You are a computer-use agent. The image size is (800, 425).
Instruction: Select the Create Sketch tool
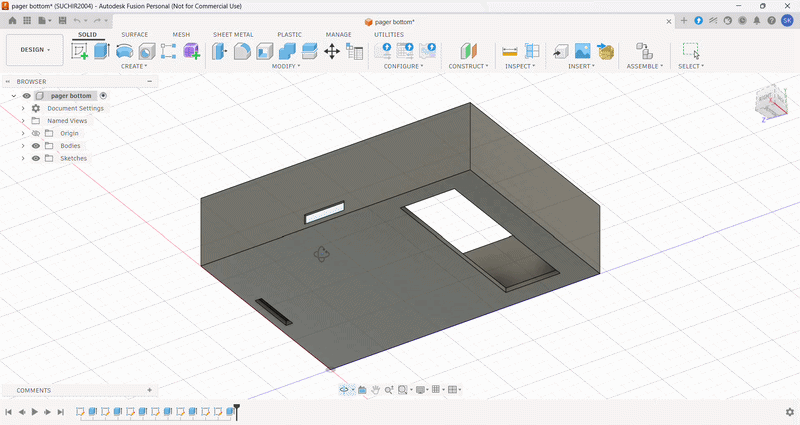80,51
